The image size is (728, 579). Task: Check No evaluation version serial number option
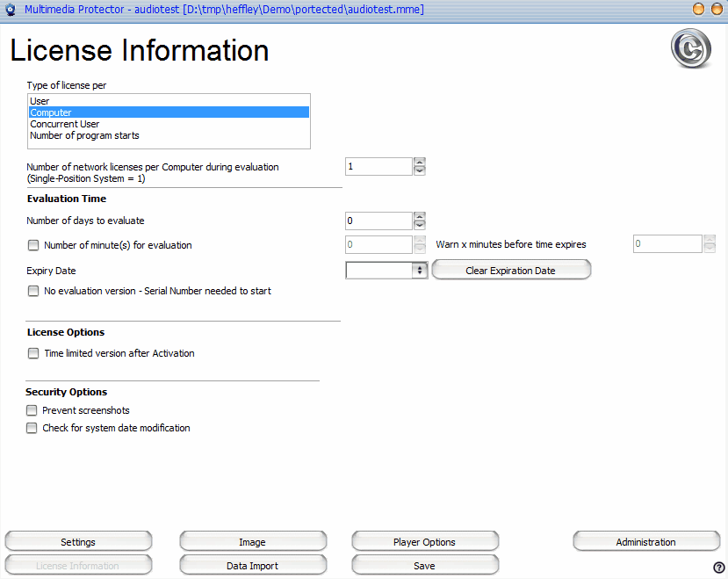[33, 291]
